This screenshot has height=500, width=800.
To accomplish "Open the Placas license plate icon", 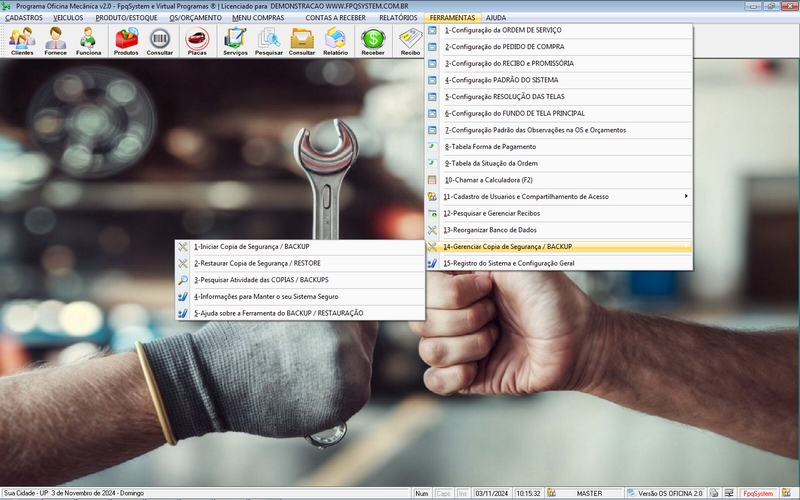I will click(197, 41).
